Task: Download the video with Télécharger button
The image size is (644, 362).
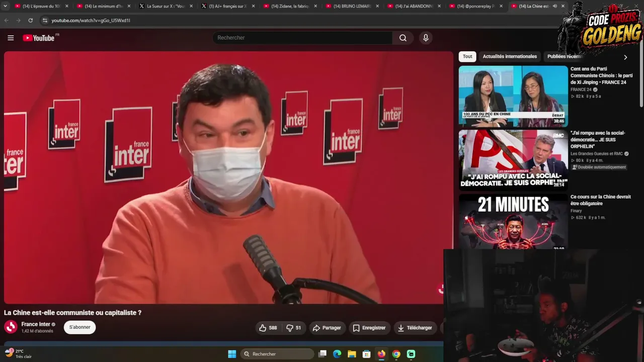Action: [415, 328]
